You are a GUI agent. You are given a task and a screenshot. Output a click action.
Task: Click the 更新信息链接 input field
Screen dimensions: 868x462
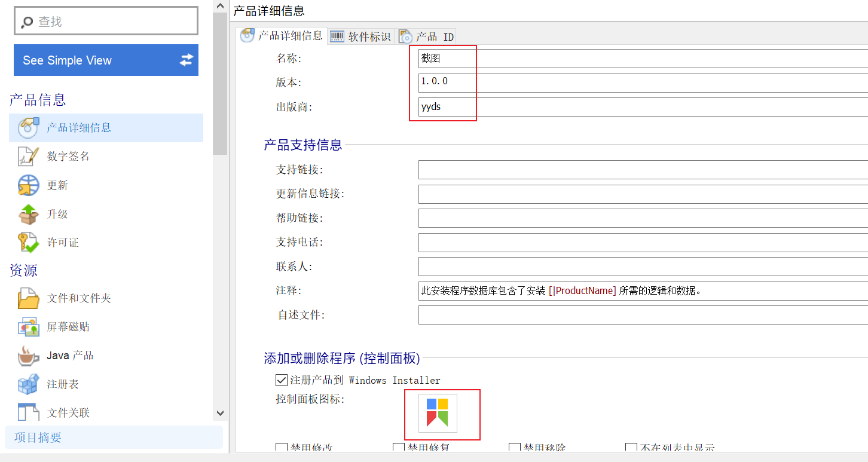click(x=643, y=194)
